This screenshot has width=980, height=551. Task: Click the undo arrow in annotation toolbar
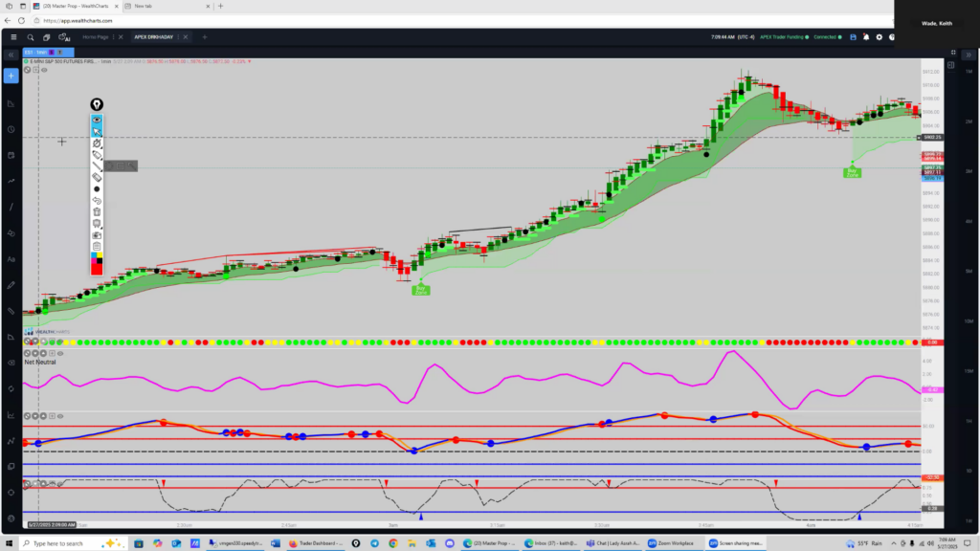(x=97, y=201)
